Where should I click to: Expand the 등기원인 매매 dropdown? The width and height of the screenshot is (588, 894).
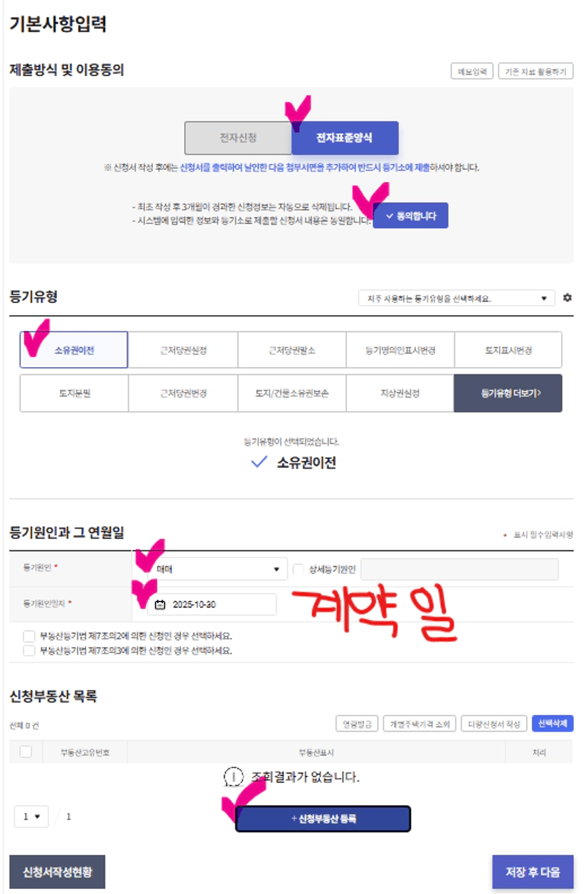point(210,569)
